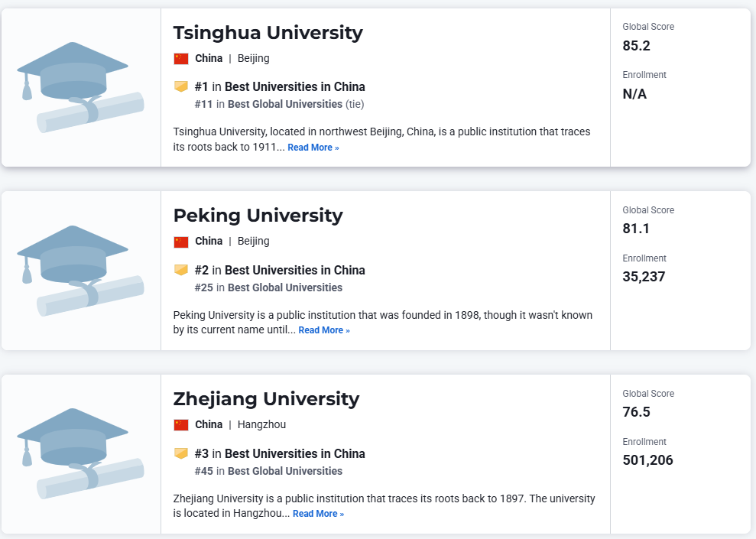Viewport: 756px width, 539px height.
Task: Click China flag icon under Zhejiang University
Action: pos(181,424)
